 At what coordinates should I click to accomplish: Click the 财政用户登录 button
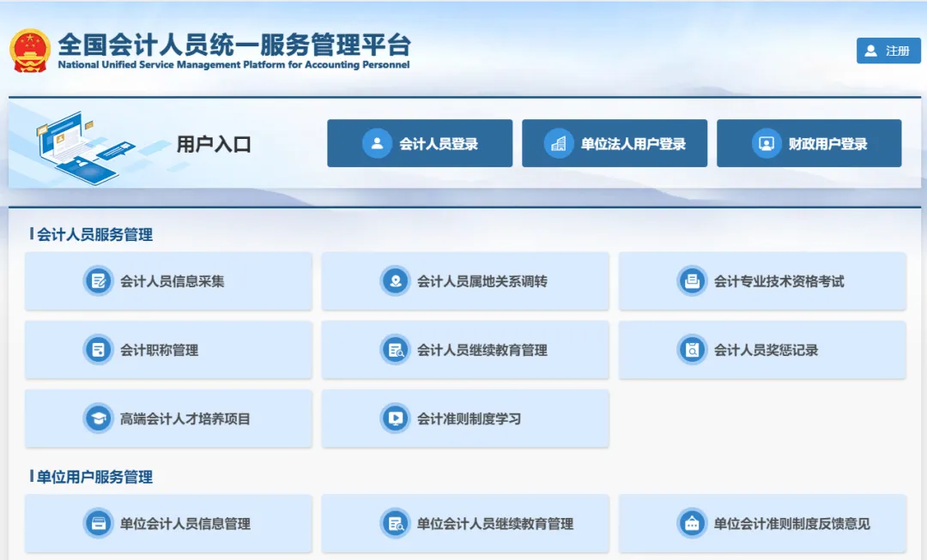(809, 143)
